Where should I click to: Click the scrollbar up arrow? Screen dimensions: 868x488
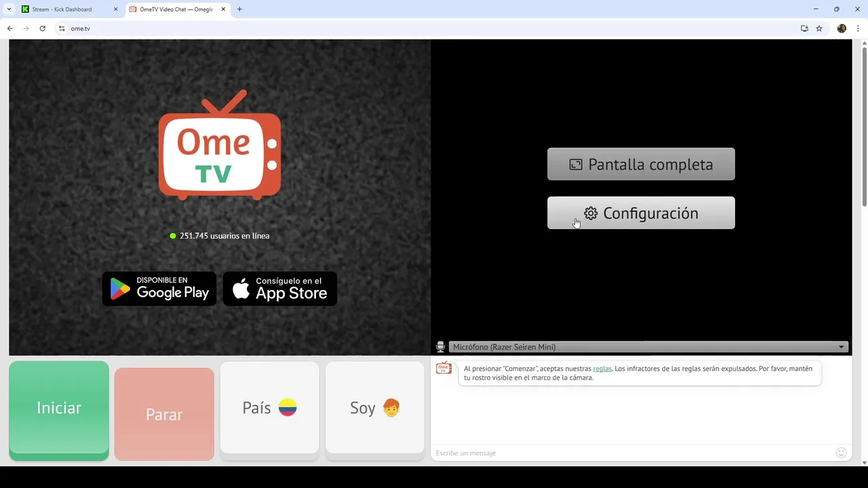[864, 43]
